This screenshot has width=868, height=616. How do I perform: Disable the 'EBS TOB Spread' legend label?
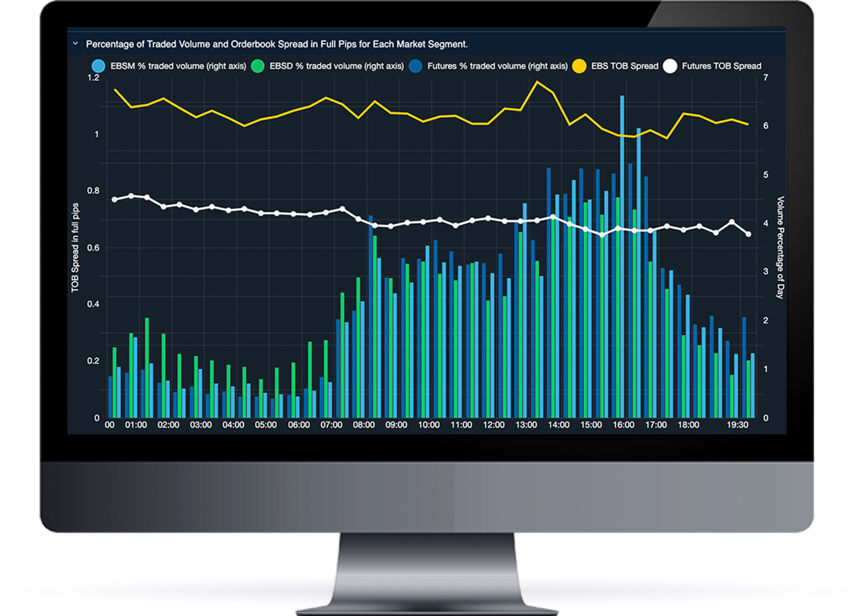point(624,66)
